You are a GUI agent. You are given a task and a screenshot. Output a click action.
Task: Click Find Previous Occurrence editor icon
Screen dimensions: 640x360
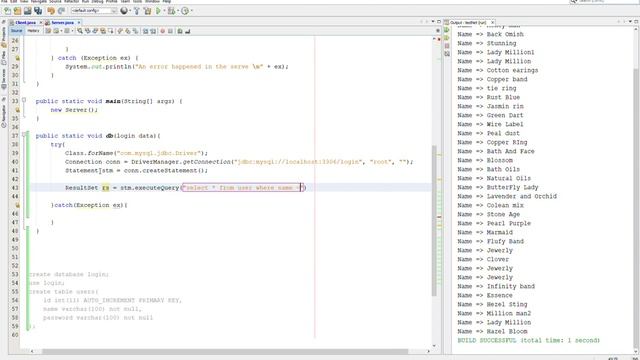click(87, 31)
